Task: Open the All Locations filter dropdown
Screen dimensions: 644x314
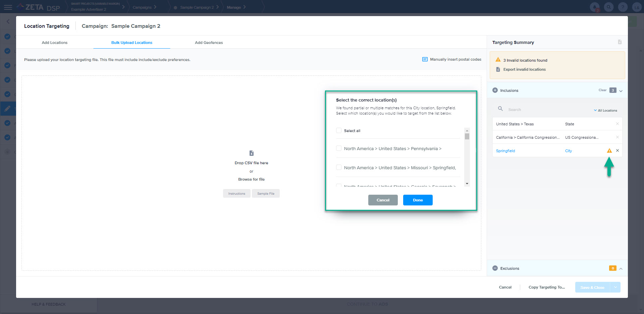Action: (605, 110)
